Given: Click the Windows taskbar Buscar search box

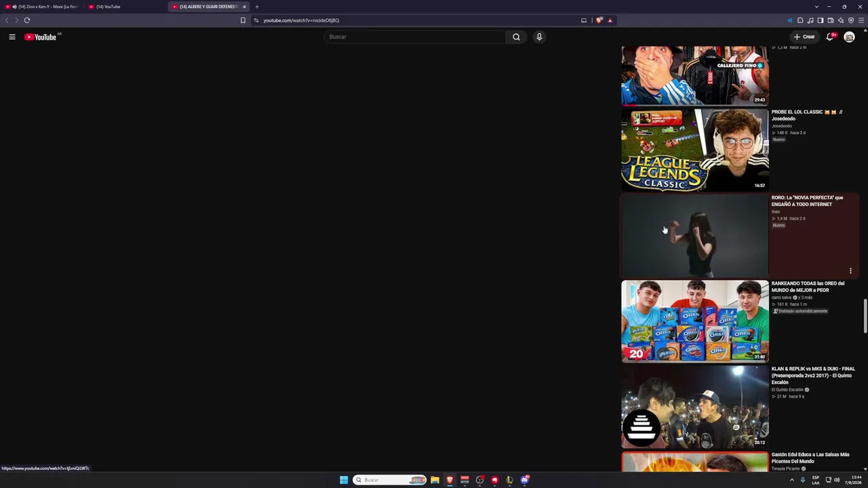Looking at the screenshot, I should [390, 480].
